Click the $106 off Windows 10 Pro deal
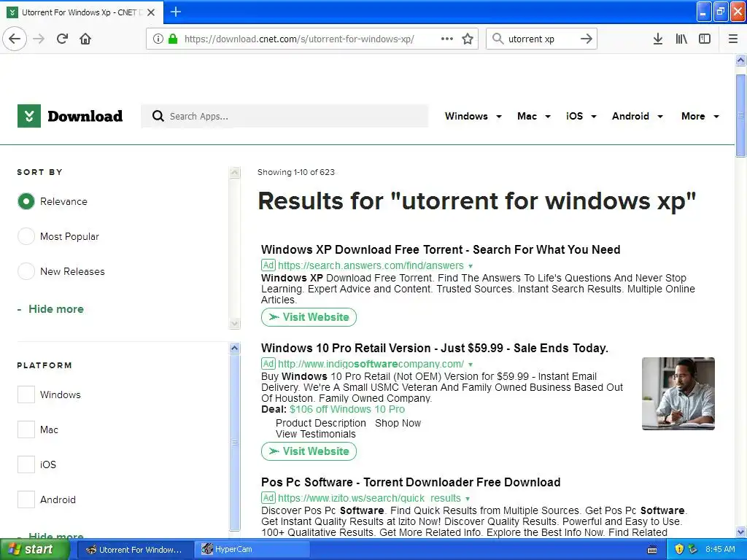The image size is (747, 560). pyautogui.click(x=347, y=410)
